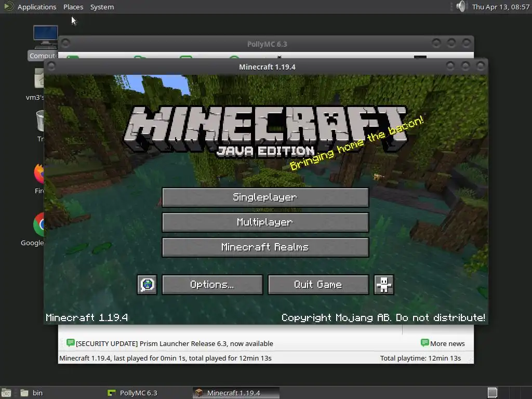The height and width of the screenshot is (399, 532).
Task: Open the Prism Launcher security update news
Action: click(175, 343)
